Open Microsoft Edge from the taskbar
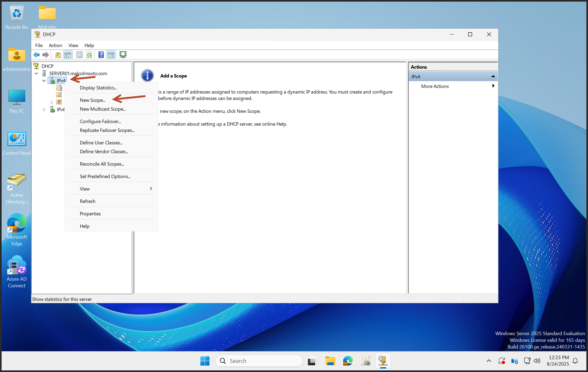The width and height of the screenshot is (588, 372). [348, 361]
